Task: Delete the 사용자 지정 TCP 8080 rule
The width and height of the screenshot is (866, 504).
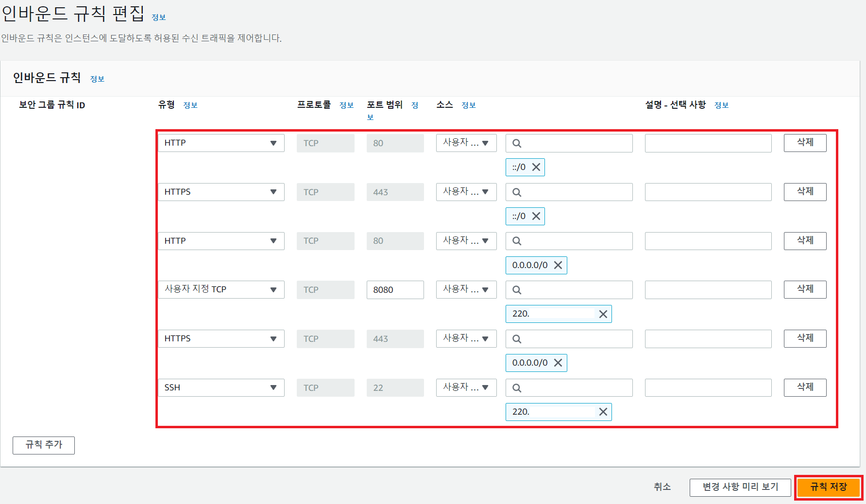Action: [x=805, y=289]
